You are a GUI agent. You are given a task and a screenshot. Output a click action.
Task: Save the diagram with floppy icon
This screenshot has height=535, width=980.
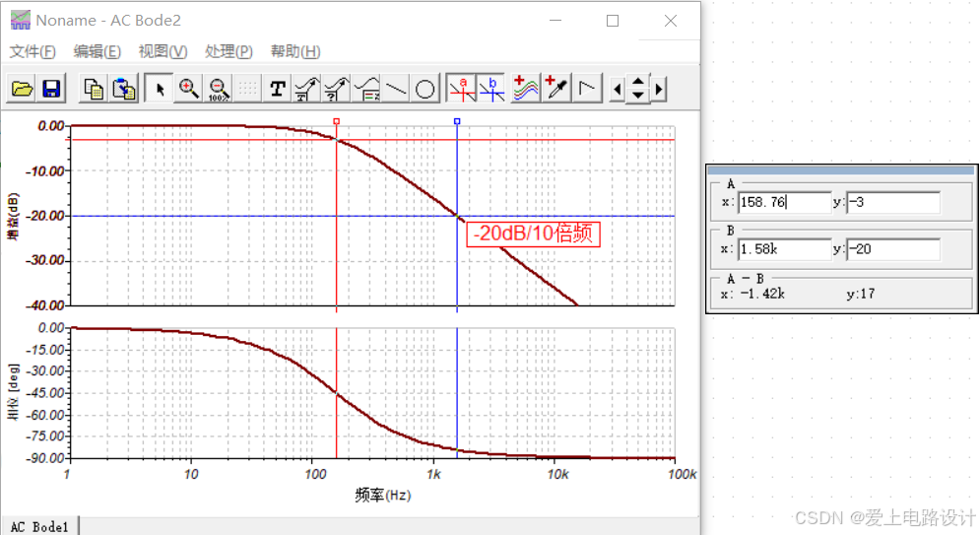(x=51, y=89)
